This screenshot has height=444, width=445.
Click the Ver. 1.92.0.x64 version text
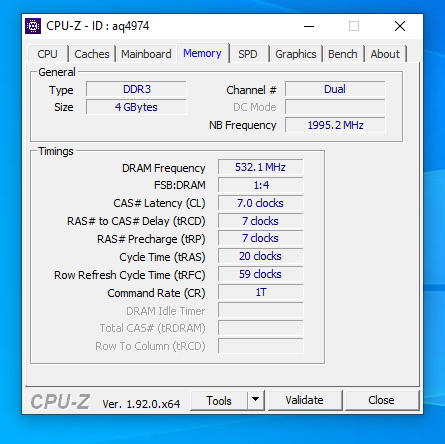point(141,404)
